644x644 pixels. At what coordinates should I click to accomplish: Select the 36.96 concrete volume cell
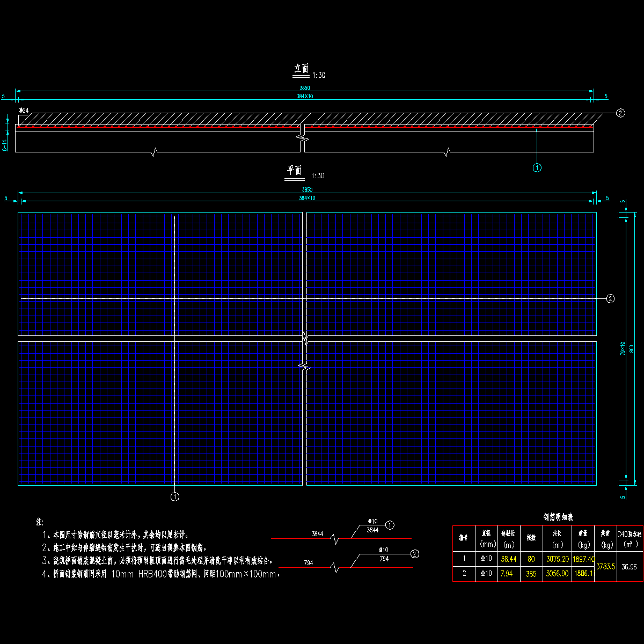click(x=629, y=566)
